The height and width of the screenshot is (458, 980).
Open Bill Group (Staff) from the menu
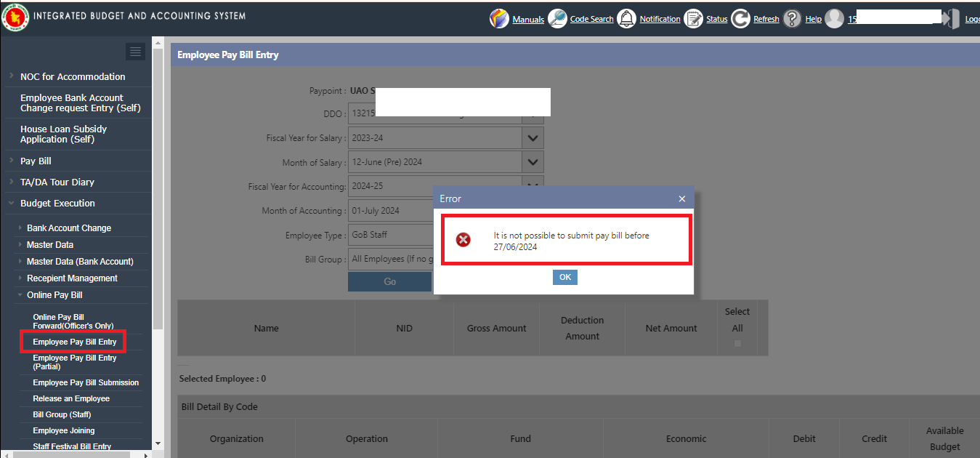point(62,414)
